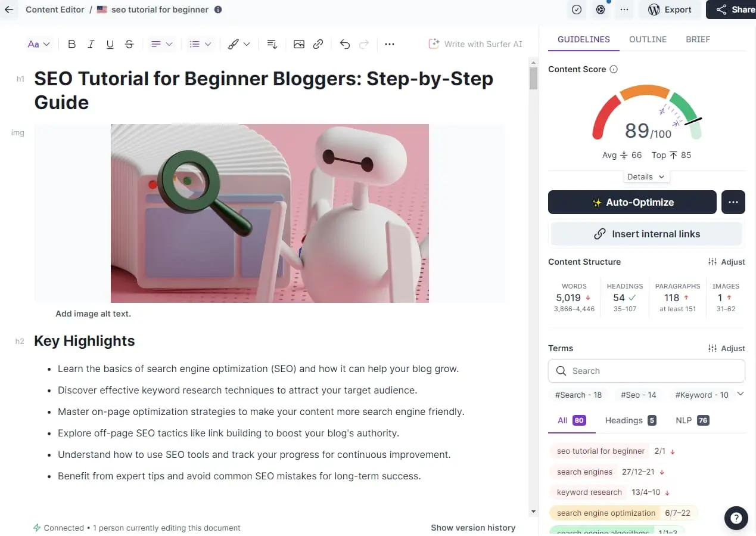Click the US flag icon in breadcrumb
The image size is (756, 536).
(x=102, y=10)
